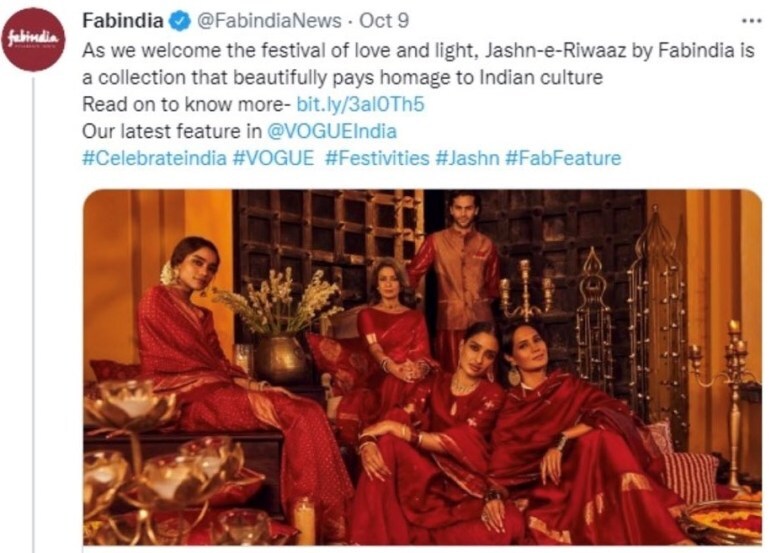Select the #Festivities hashtag
782x553 pixels.
[x=377, y=158]
